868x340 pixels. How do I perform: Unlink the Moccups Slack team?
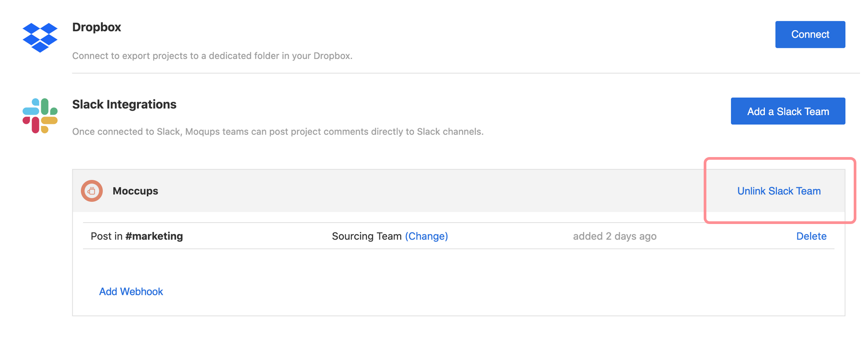pyautogui.click(x=779, y=191)
